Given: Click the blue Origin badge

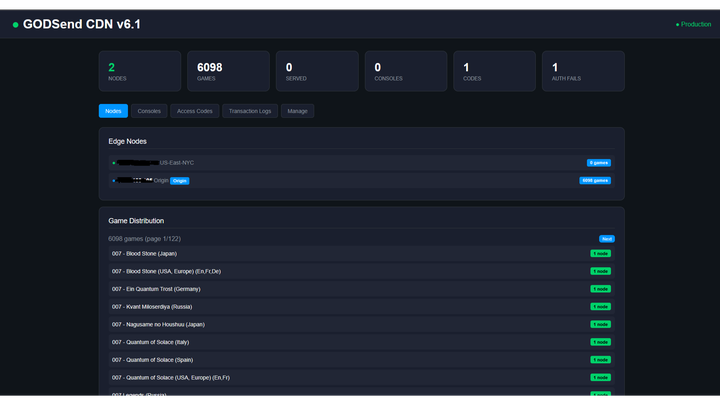Looking at the screenshot, I should (179, 181).
